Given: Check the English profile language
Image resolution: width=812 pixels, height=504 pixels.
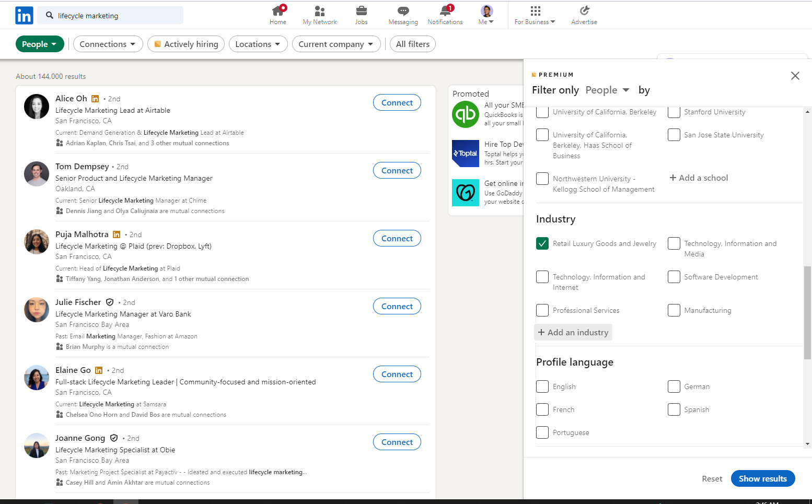Looking at the screenshot, I should click(542, 386).
